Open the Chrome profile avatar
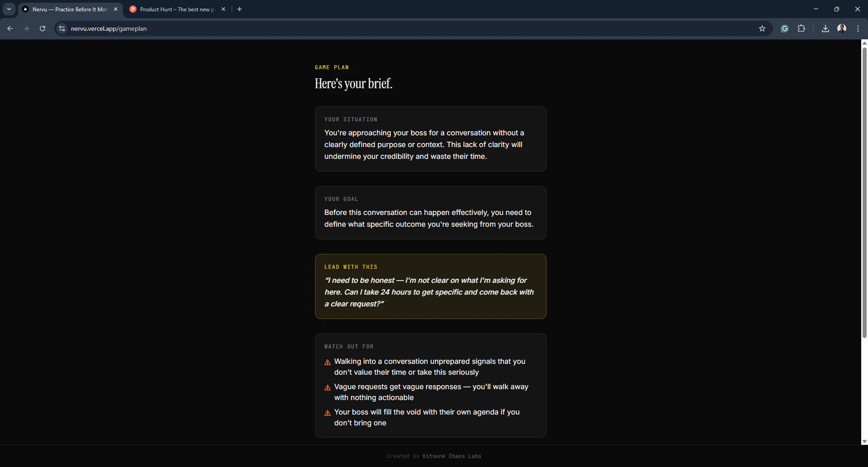 pyautogui.click(x=842, y=29)
